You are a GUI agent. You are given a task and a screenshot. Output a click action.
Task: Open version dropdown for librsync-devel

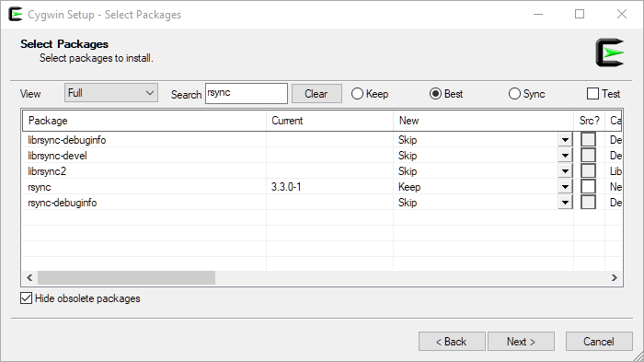pyautogui.click(x=565, y=156)
